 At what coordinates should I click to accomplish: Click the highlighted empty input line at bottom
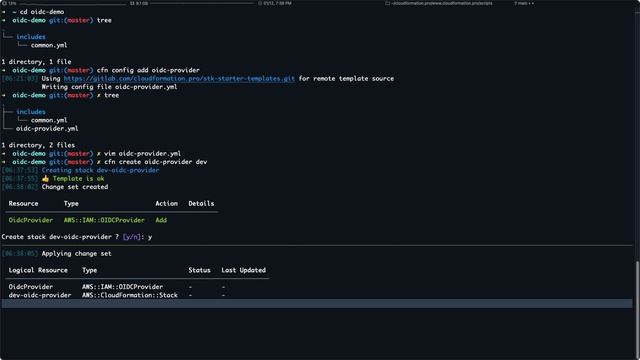pos(317,303)
